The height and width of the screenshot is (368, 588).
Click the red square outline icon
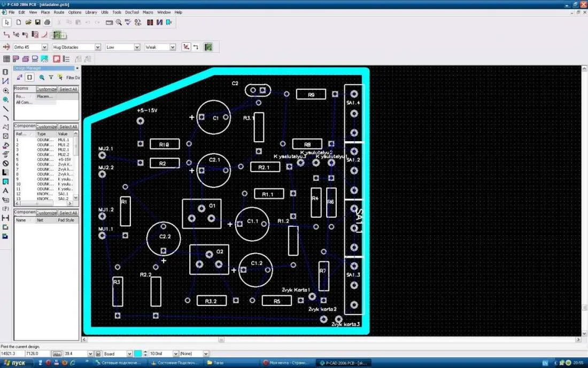click(57, 59)
